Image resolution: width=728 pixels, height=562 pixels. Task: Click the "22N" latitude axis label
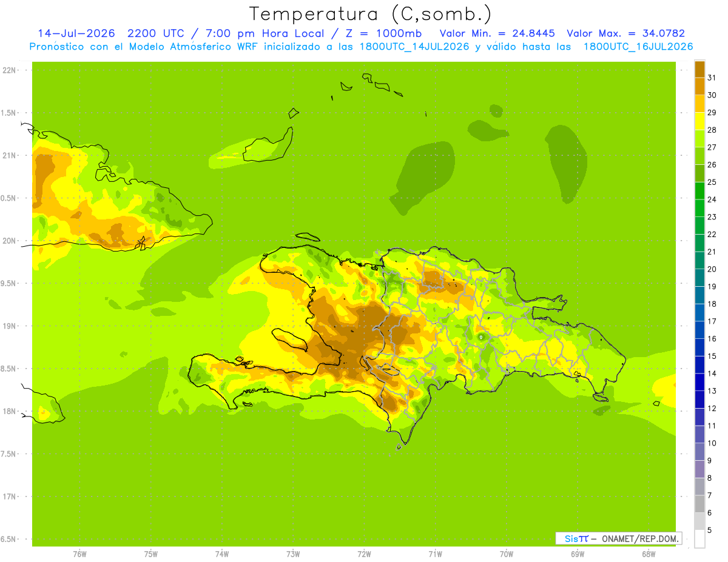coord(9,70)
